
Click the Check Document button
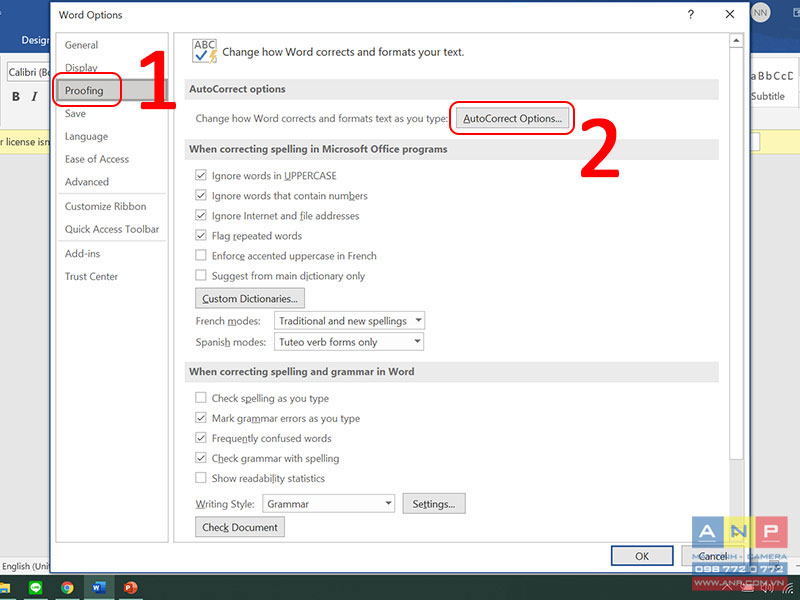point(240,527)
